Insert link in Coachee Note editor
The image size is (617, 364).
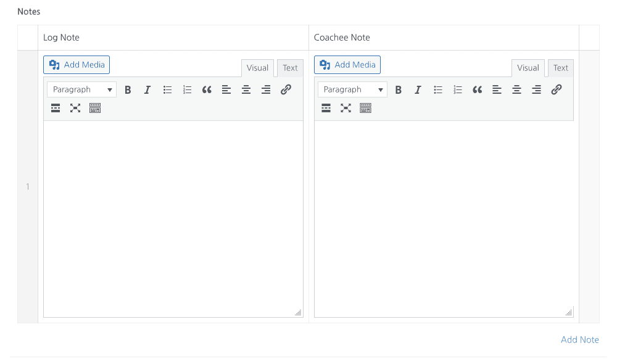coord(556,89)
